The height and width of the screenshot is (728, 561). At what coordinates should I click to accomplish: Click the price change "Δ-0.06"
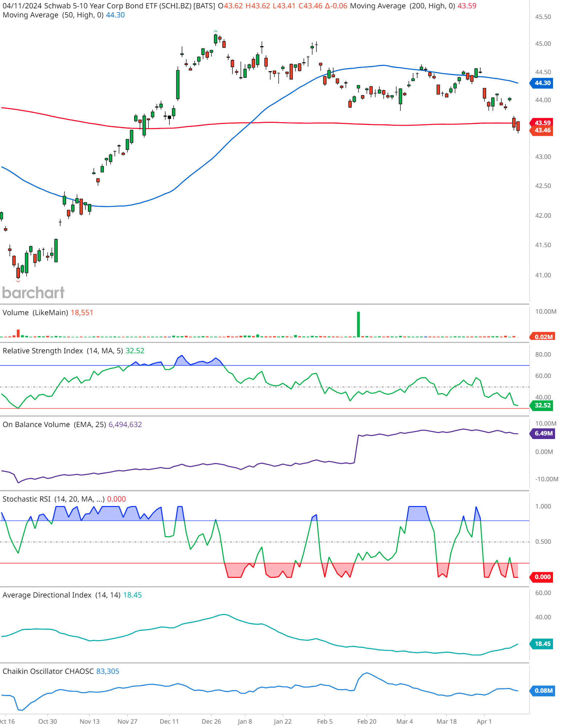pos(336,6)
